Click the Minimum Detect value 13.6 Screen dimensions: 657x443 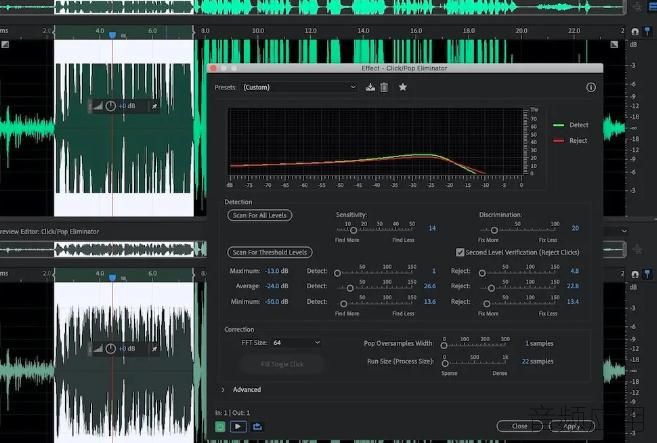tap(429, 301)
